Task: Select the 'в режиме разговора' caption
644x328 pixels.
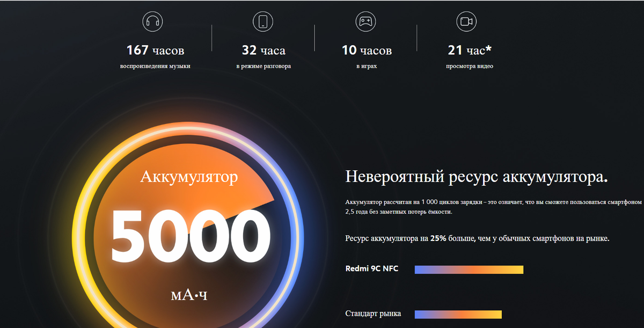Action: click(264, 67)
